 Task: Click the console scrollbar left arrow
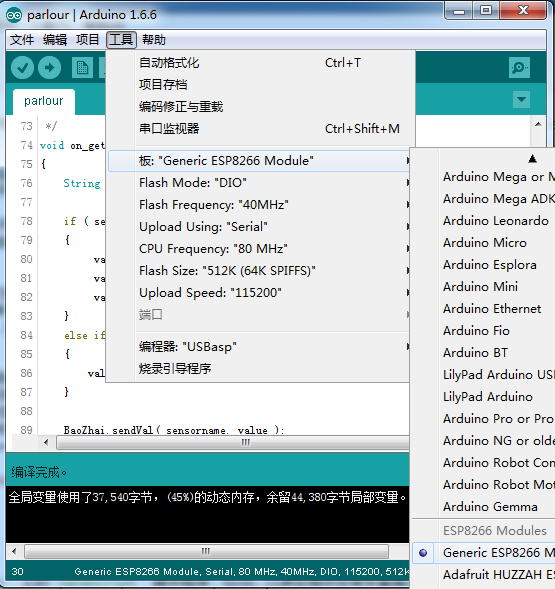[14, 551]
